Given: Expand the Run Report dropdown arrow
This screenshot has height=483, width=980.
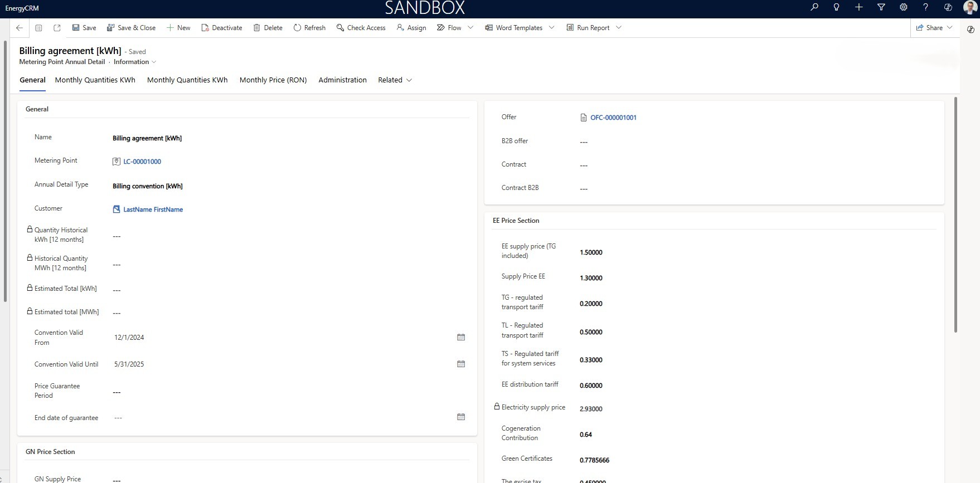Looking at the screenshot, I should pyautogui.click(x=619, y=28).
